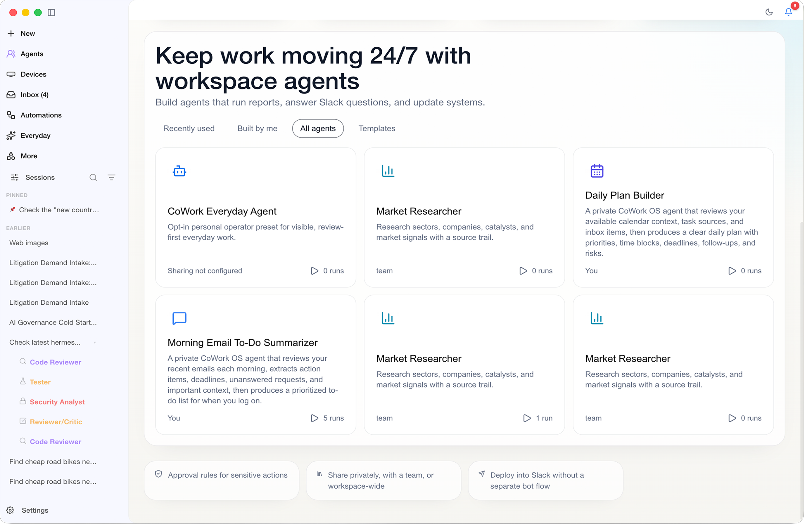812x524 pixels.
Task: Open notifications bell with 8 badge
Action: tap(788, 12)
